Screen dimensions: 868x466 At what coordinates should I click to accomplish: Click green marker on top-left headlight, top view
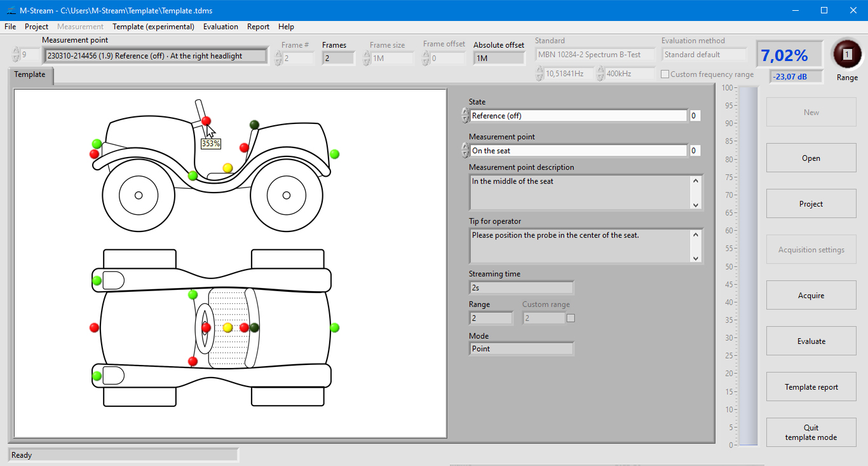97,280
